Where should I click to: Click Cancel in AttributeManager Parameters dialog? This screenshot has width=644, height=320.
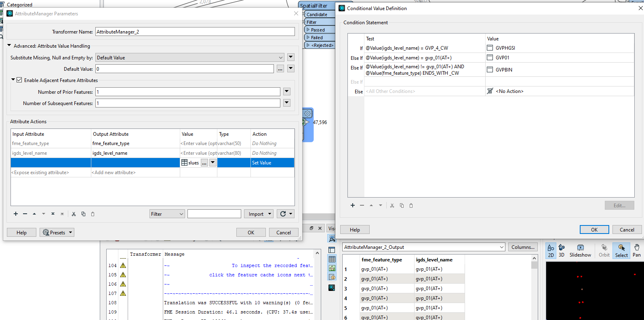(x=284, y=232)
